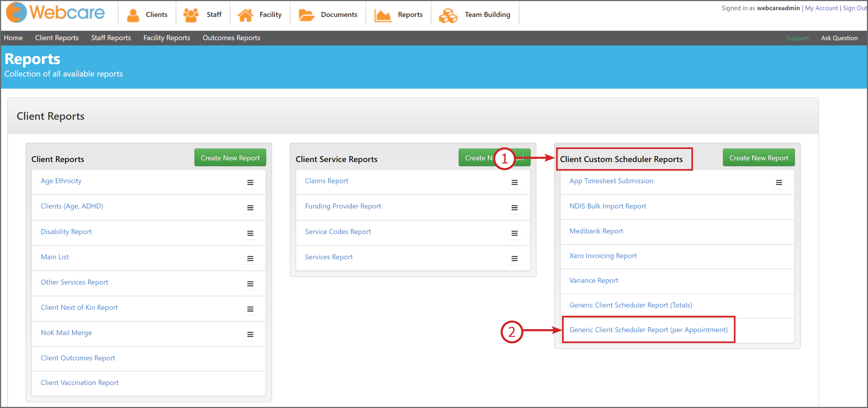Image resolution: width=868 pixels, height=408 pixels.
Task: Open hamburger menu for Age Ethnicity
Action: click(x=250, y=183)
